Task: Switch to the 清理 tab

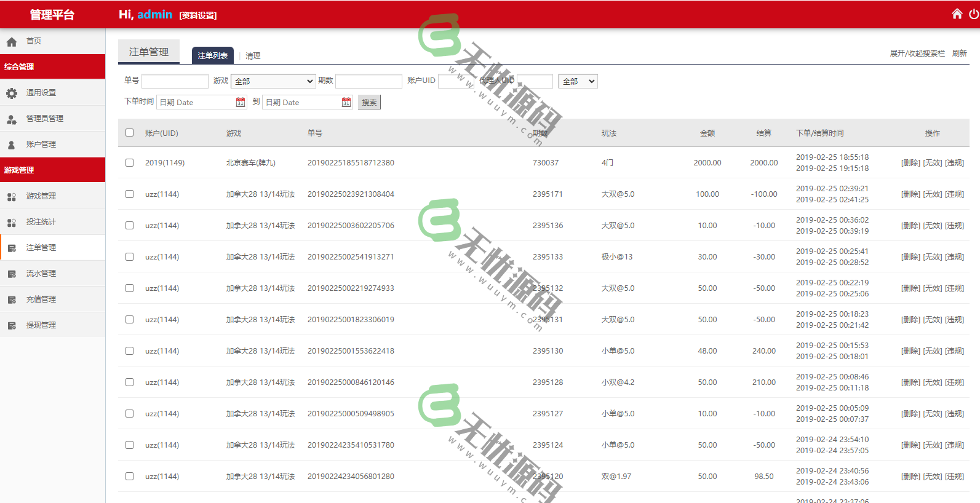Action: click(253, 56)
